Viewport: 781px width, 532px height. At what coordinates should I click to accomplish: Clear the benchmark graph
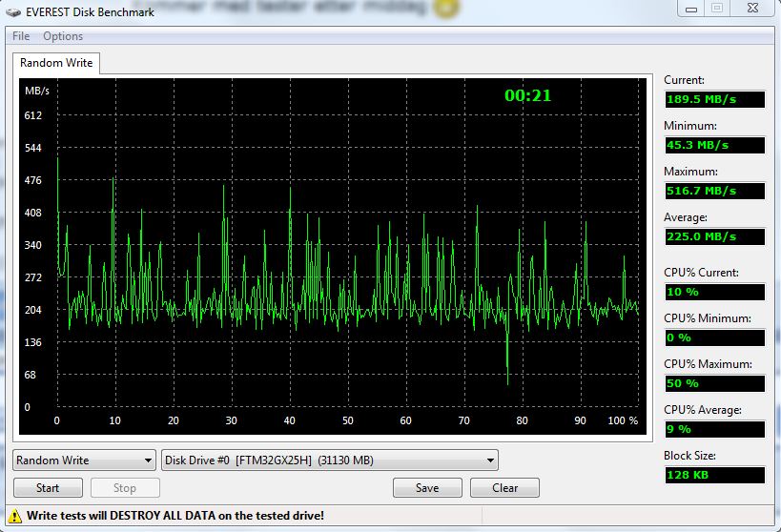(504, 488)
